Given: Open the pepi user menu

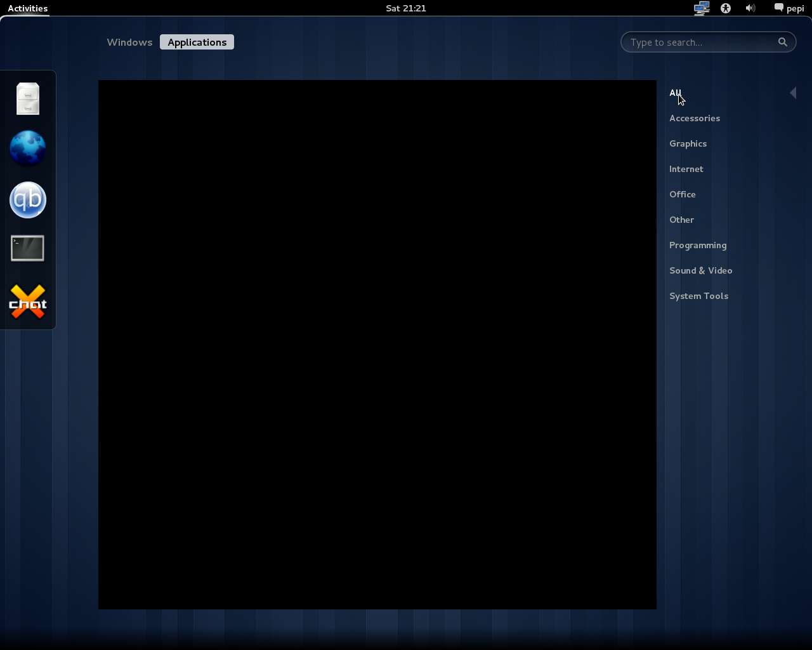Looking at the screenshot, I should point(789,8).
